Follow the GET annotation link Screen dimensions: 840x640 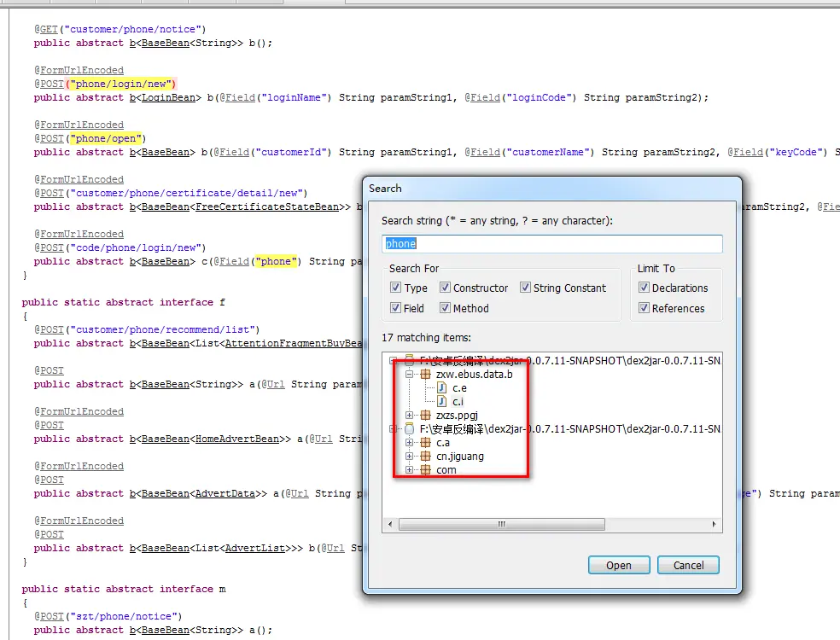pos(49,29)
